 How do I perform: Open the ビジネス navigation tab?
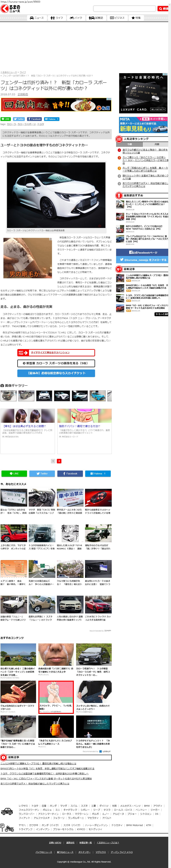[117, 18]
